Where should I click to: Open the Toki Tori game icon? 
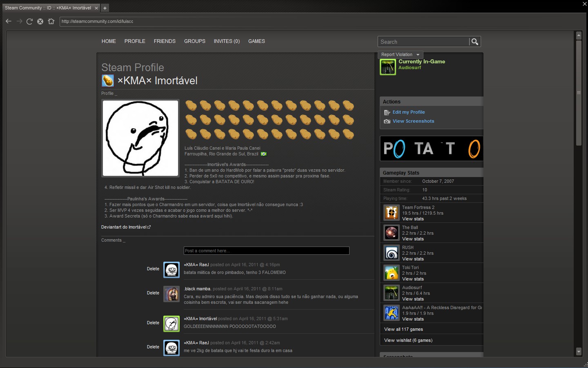pyautogui.click(x=391, y=273)
